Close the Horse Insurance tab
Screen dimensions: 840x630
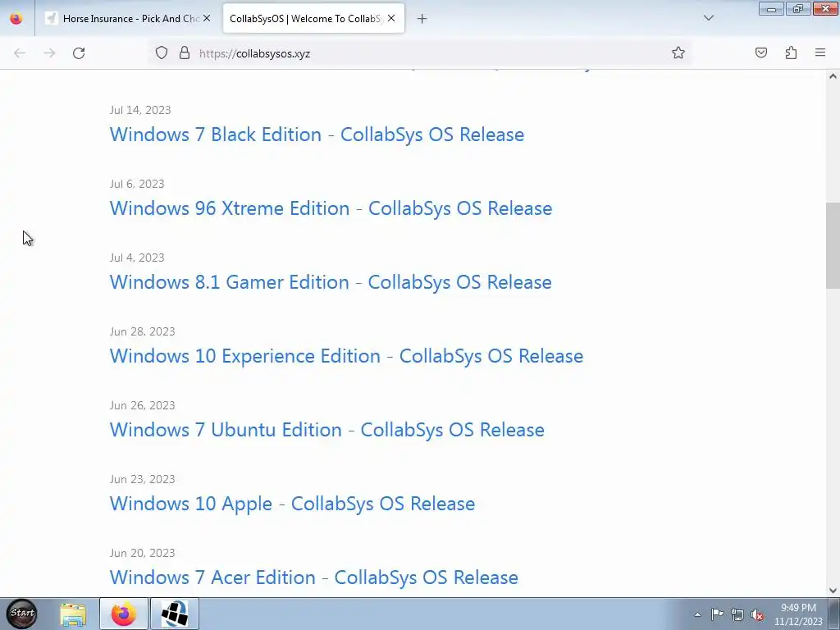pyautogui.click(x=207, y=18)
